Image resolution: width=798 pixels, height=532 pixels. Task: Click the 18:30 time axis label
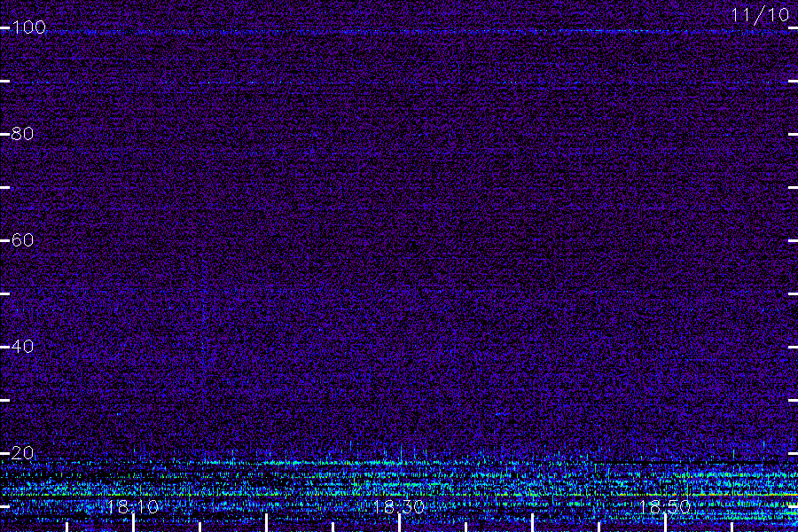(399, 507)
